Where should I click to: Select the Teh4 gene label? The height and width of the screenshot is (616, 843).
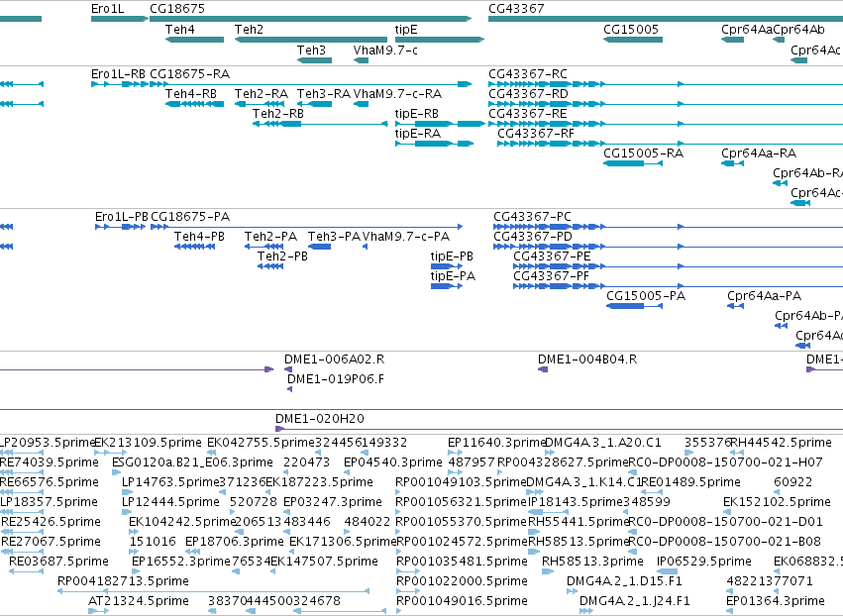(179, 30)
